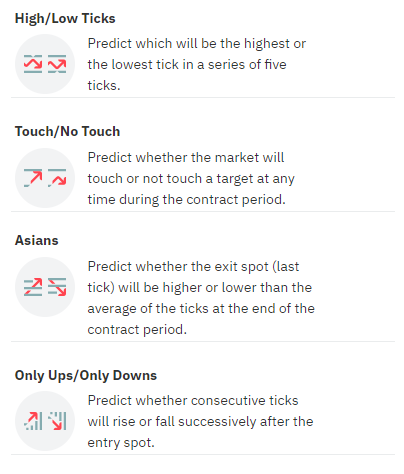Click the Low Ticks icon
The image size is (404, 474).
click(57, 64)
